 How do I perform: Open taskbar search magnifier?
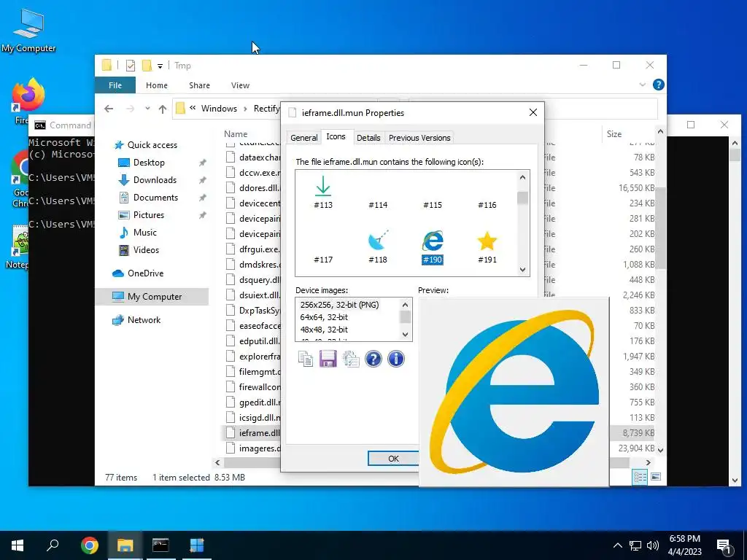click(53, 545)
